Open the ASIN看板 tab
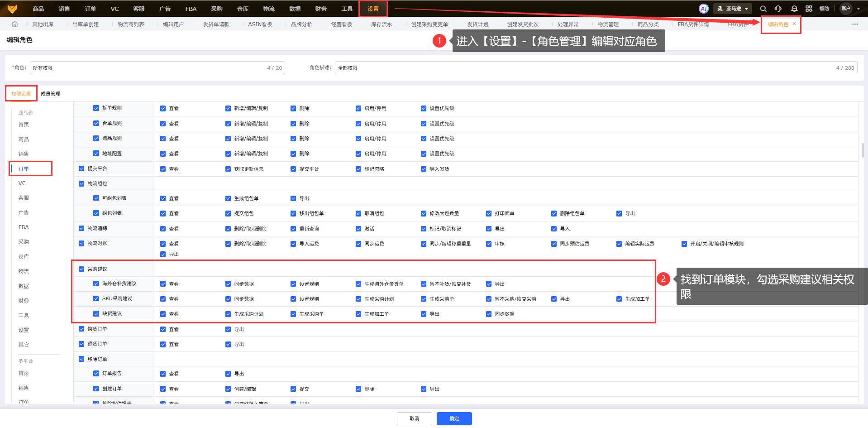 [x=260, y=24]
